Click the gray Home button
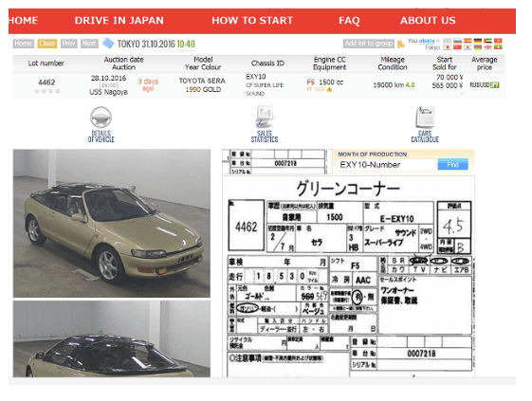This screenshot has width=532, height=401. (x=24, y=44)
